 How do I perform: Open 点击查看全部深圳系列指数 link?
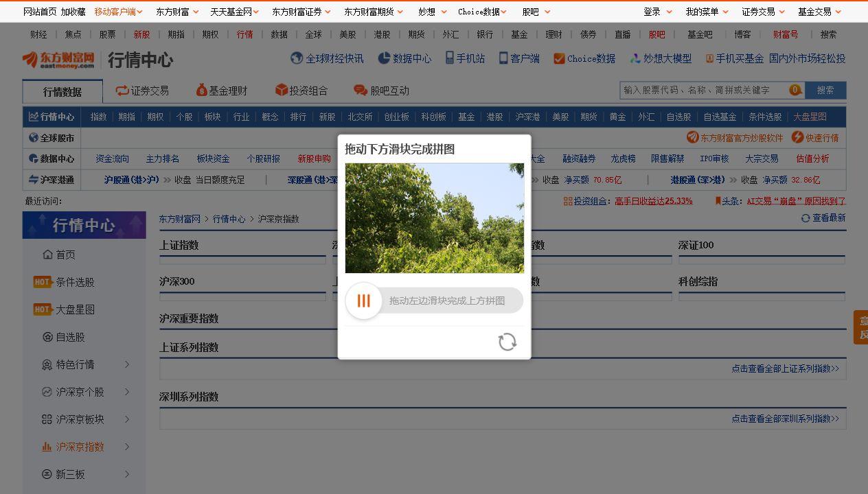pos(785,418)
